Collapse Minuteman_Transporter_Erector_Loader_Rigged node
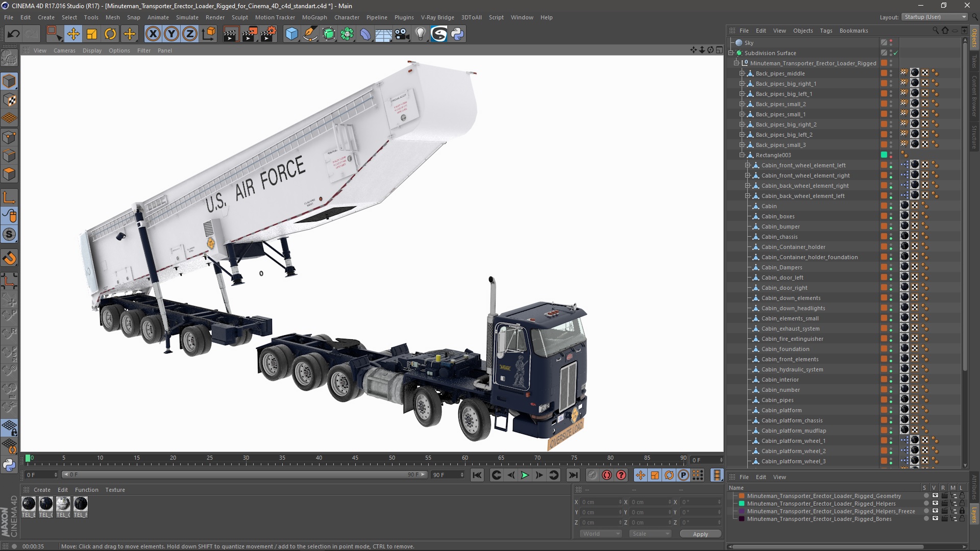The image size is (980, 551). point(737,63)
